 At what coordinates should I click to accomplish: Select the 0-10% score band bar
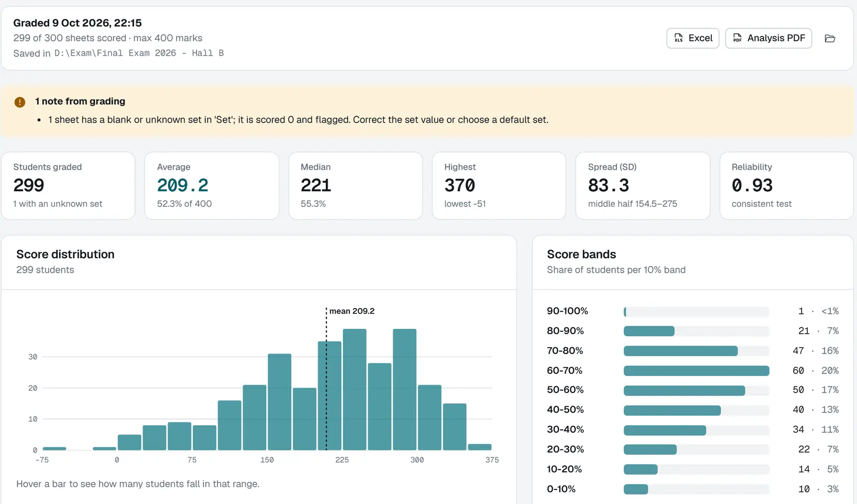[x=696, y=489]
